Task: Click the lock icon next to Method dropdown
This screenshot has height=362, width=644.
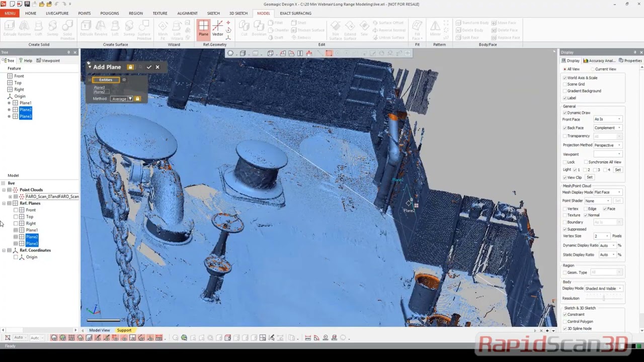Action: tap(137, 99)
